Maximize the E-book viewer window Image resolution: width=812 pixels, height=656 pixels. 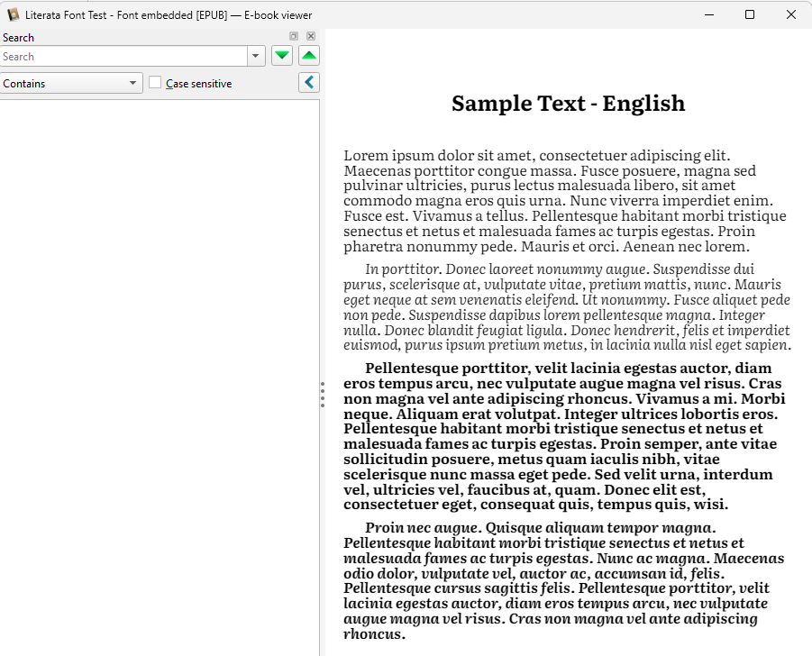[x=750, y=14]
